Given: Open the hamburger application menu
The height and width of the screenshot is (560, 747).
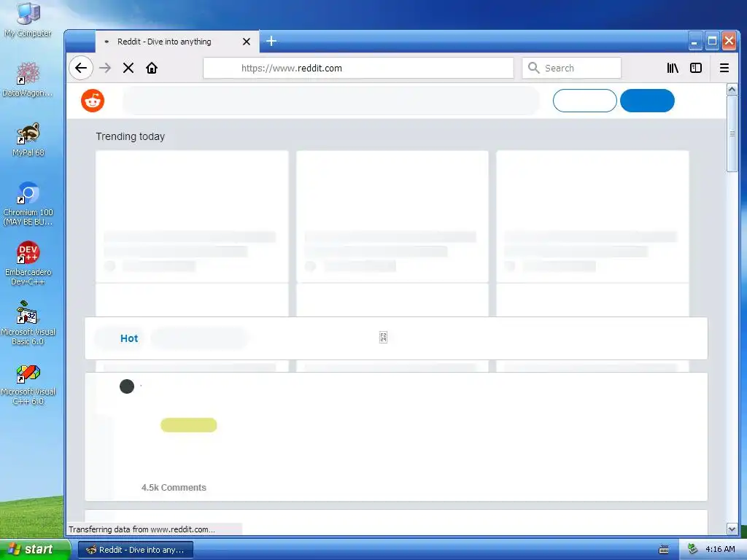Looking at the screenshot, I should (724, 68).
